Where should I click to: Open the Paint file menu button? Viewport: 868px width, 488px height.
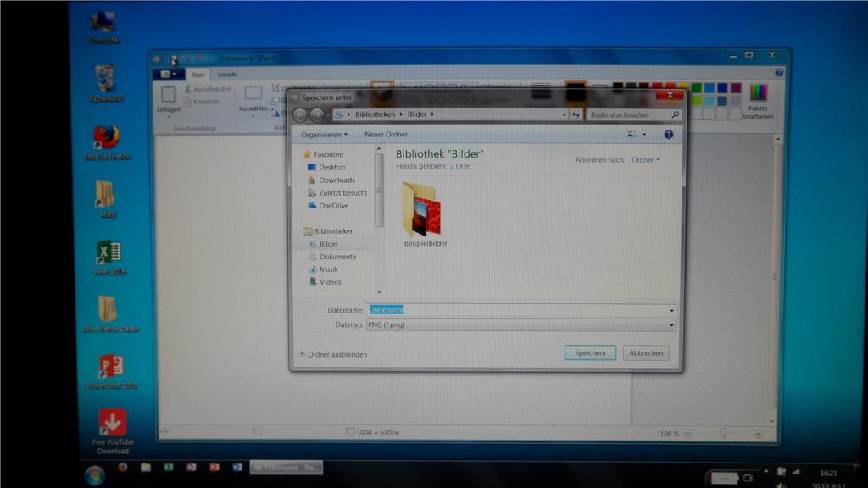(x=168, y=75)
